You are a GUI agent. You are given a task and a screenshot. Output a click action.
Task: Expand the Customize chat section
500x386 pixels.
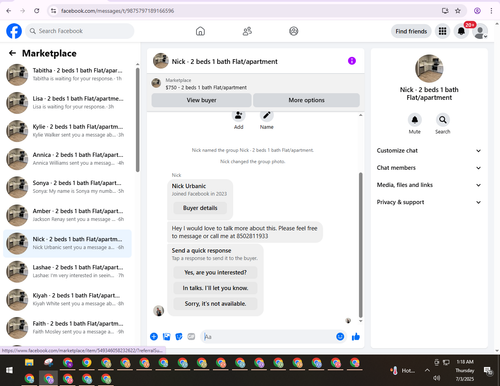click(x=429, y=151)
